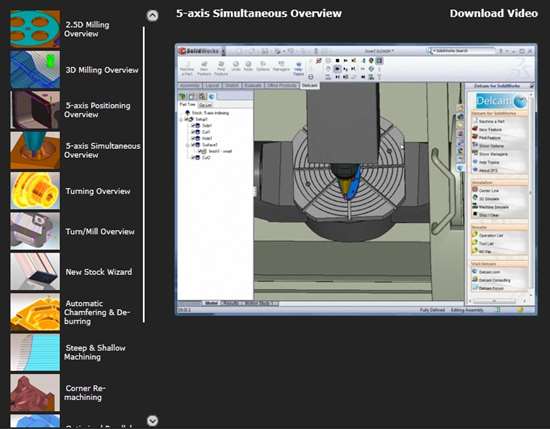Viewport: 550px width, 429px height.
Task: Open the Turning Overview video link
Action: tap(98, 191)
